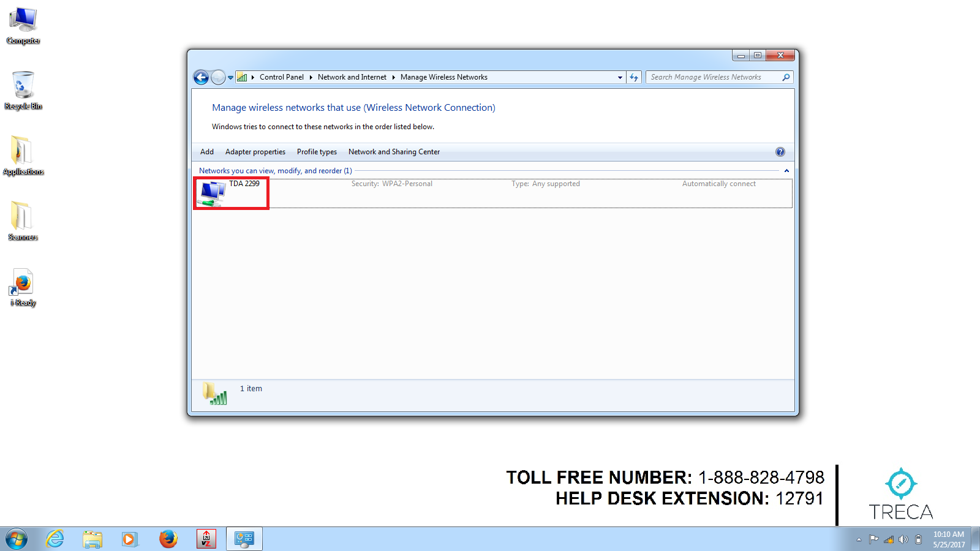Image resolution: width=980 pixels, height=551 pixels.
Task: Click Type: Any supported text
Action: pos(546,184)
